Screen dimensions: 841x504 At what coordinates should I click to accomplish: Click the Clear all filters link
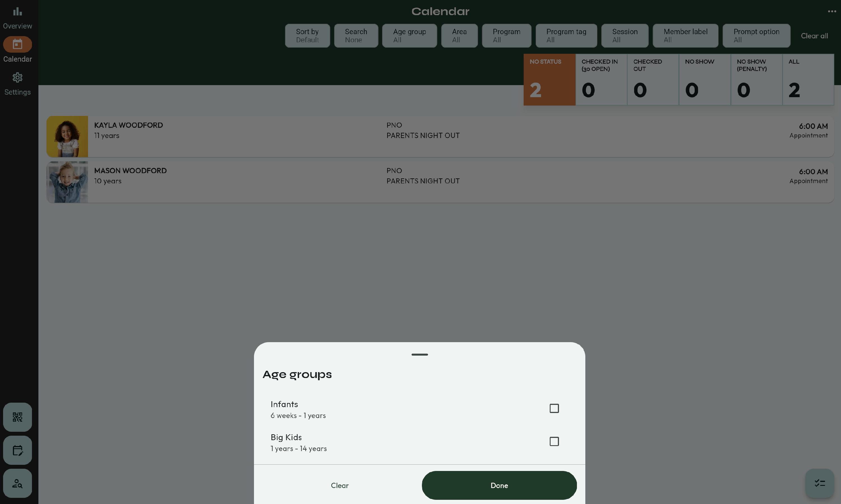pos(814,36)
